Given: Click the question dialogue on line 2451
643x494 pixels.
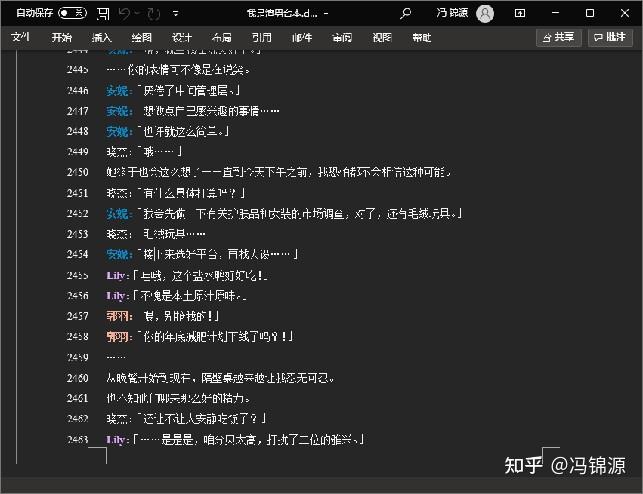Looking at the screenshot, I should click(x=192, y=193).
